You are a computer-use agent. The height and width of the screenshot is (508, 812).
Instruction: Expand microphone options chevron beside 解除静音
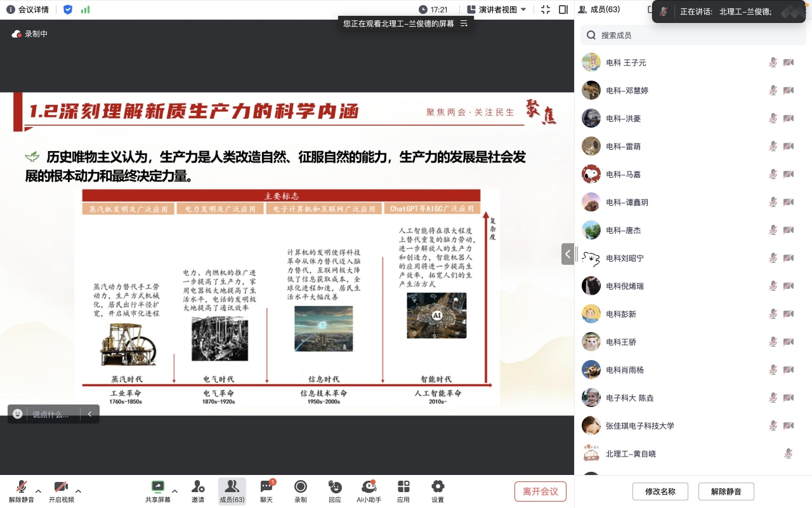click(38, 491)
